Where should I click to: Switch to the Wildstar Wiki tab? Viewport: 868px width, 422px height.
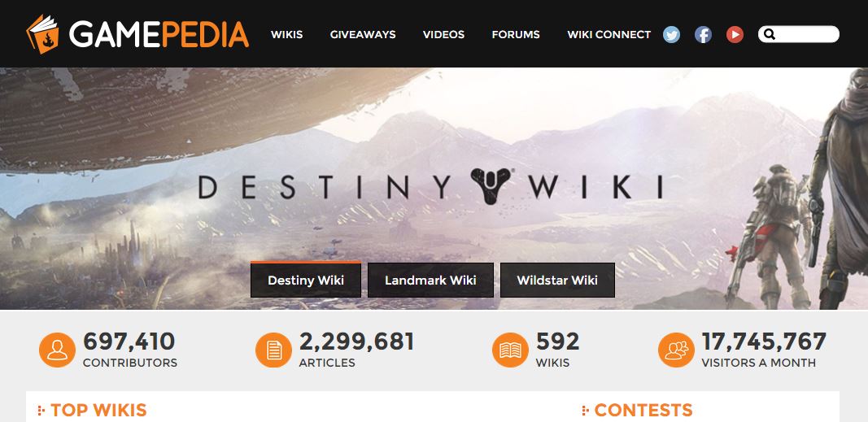[557, 280]
